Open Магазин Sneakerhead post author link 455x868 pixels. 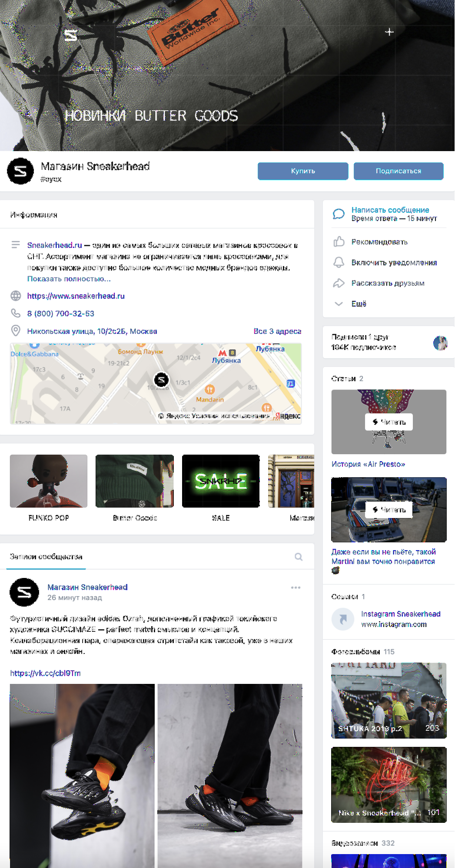[87, 587]
